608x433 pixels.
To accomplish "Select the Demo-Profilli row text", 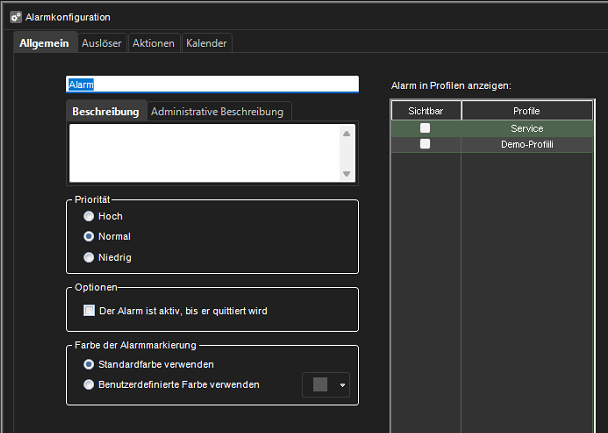I will coord(527,144).
